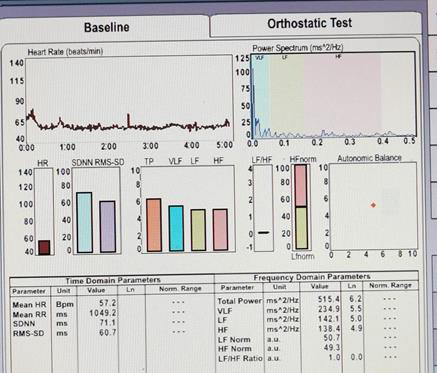Click the HF band region in Power Spectrum

click(x=342, y=95)
